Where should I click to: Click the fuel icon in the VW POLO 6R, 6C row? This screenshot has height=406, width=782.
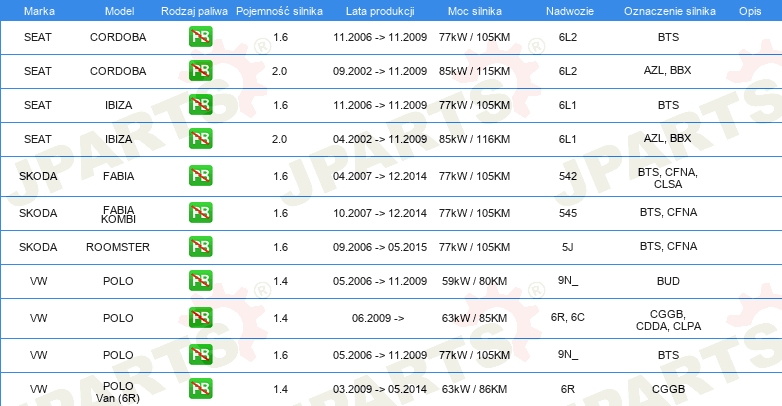200,317
